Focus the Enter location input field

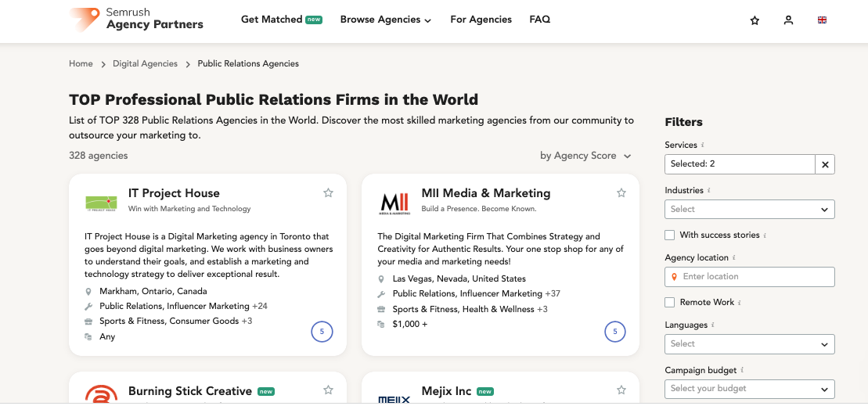click(750, 277)
